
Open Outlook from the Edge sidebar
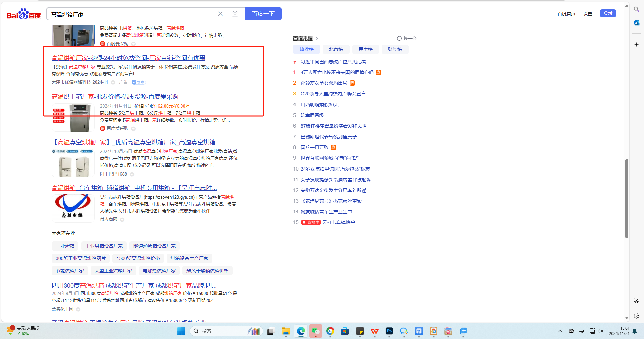pos(636,23)
